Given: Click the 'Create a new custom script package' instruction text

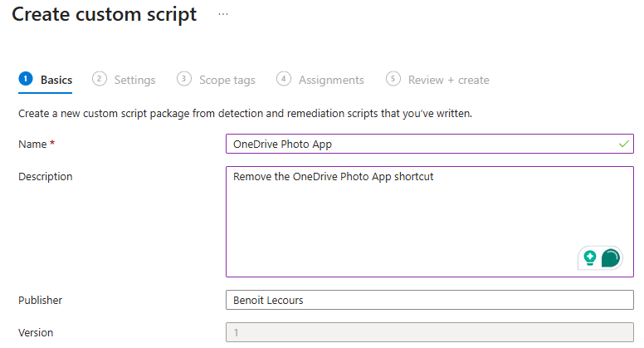Looking at the screenshot, I should 245,114.
